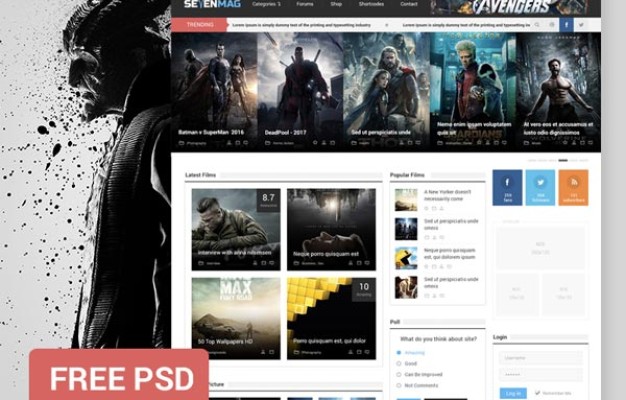Click the Facebook icon in trending bar
The image size is (626, 400).
[566, 25]
